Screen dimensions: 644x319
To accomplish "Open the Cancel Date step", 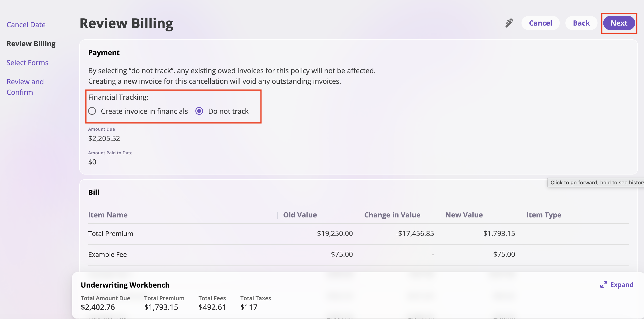I will click(x=26, y=24).
